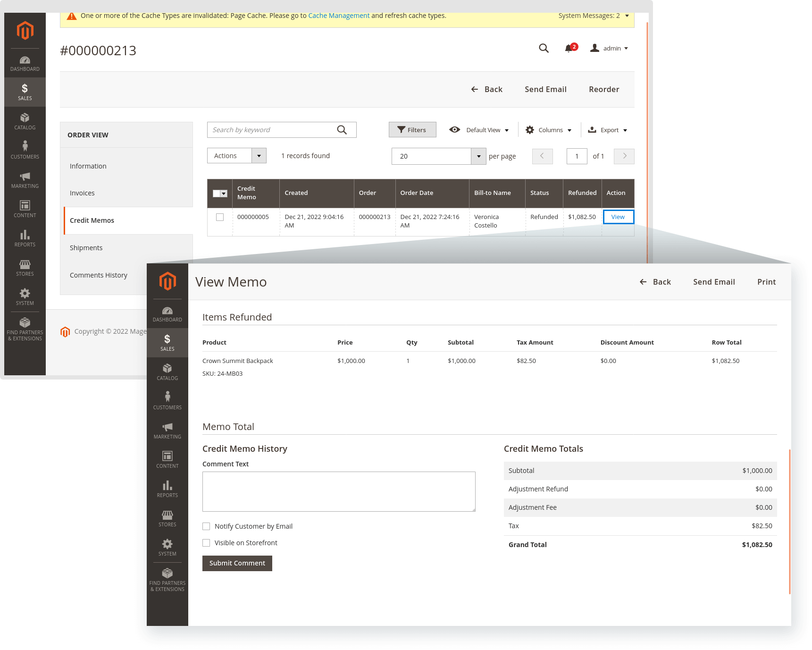Click the Submit Comment button
The height and width of the screenshot is (650, 812).
(x=237, y=563)
